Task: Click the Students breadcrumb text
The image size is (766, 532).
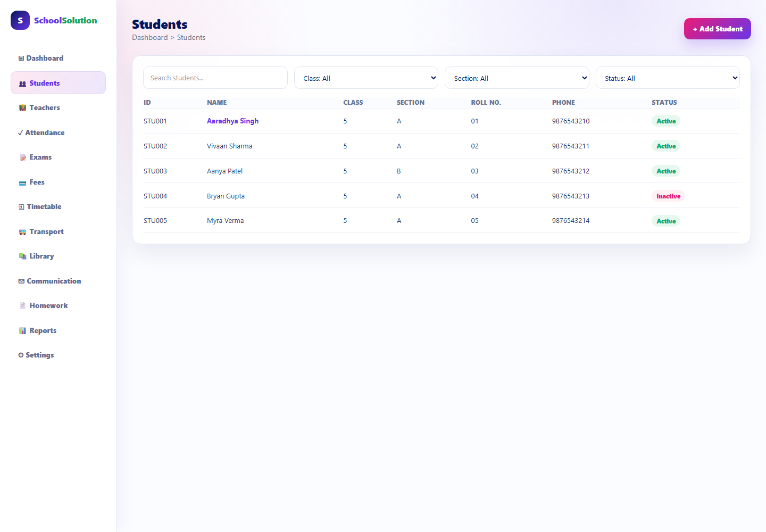Action: point(191,38)
